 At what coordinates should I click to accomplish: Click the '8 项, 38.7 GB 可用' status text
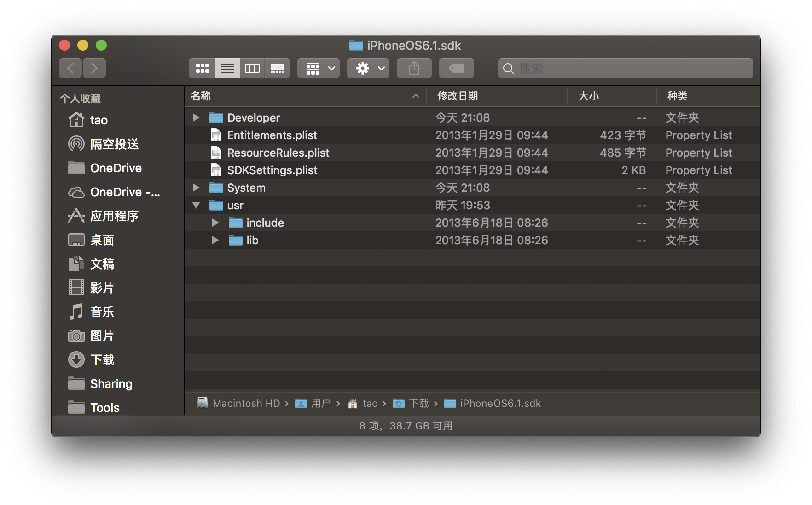tap(406, 426)
